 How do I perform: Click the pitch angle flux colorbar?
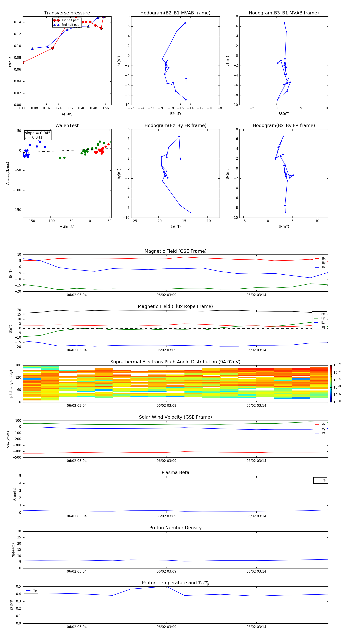[331, 384]
